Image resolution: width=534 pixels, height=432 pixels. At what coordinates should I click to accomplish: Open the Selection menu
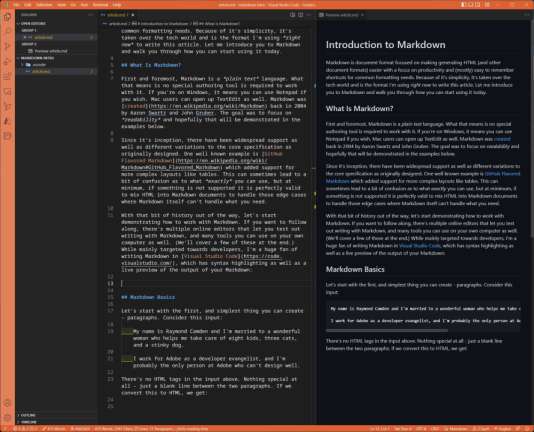44,5
